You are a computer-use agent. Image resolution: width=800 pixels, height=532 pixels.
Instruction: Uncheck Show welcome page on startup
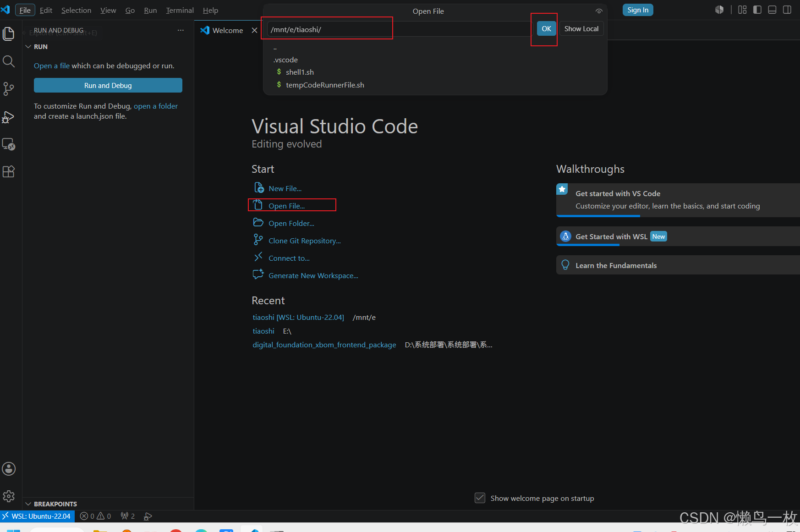coord(480,498)
